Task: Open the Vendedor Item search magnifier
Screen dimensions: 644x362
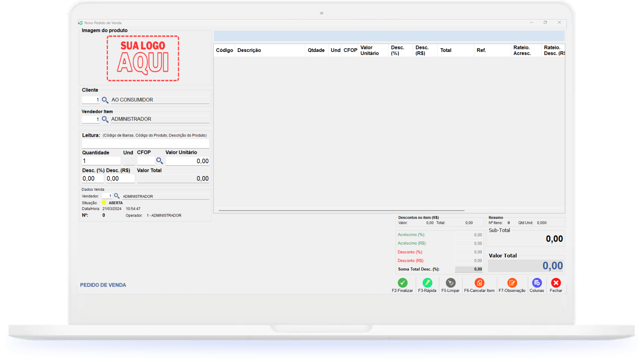Action: click(x=105, y=119)
